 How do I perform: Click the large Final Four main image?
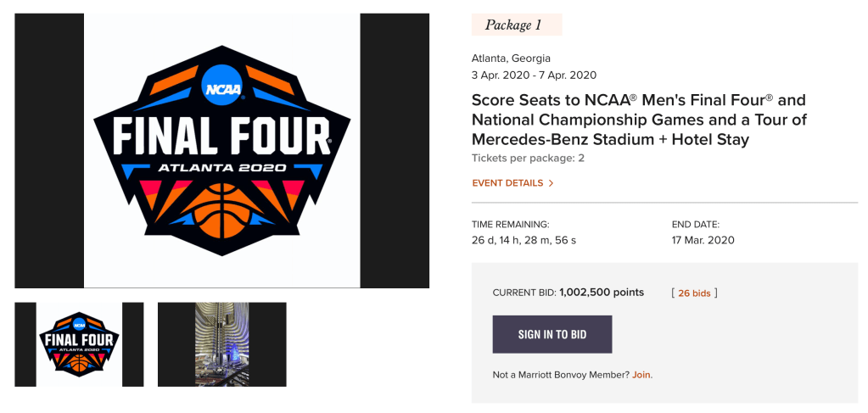(221, 151)
